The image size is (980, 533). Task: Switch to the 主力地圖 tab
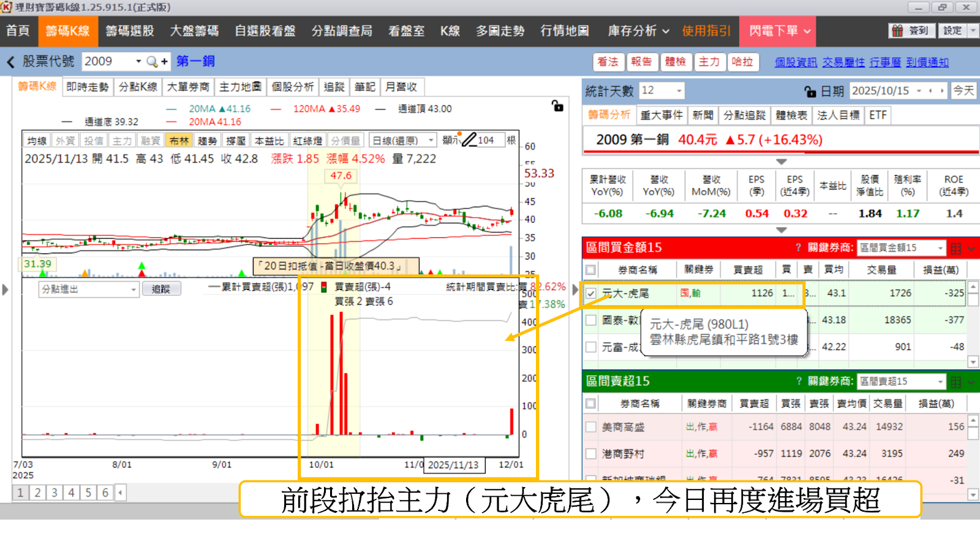(x=241, y=87)
